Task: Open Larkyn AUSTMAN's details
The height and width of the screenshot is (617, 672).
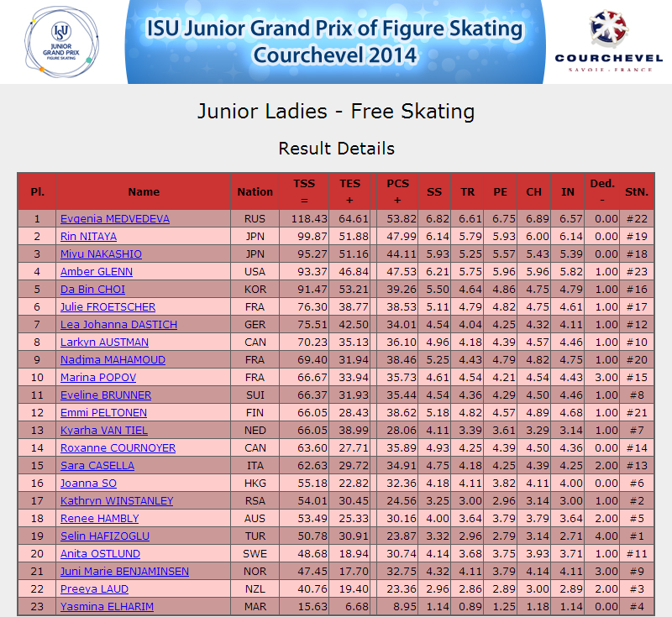Action: coord(104,342)
